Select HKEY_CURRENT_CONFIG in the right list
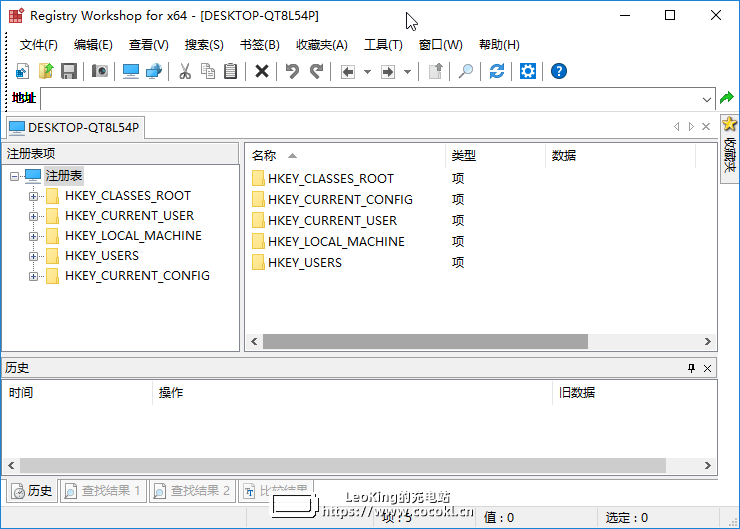This screenshot has height=529, width=740. coord(333,200)
